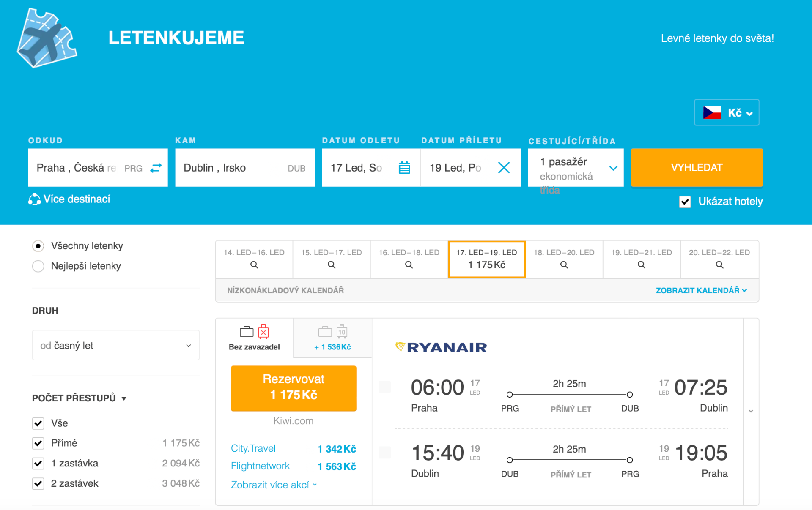
Task: Open the passenger and class dropdown
Action: coord(575,168)
